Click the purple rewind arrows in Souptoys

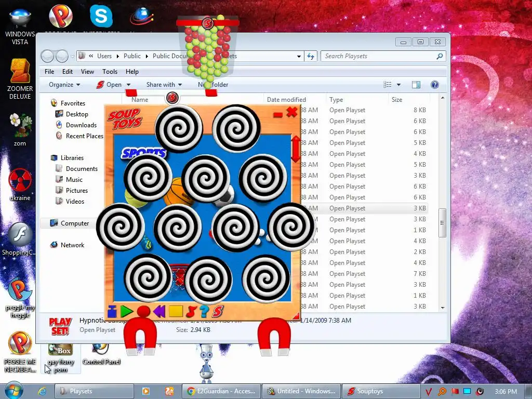pos(159,311)
